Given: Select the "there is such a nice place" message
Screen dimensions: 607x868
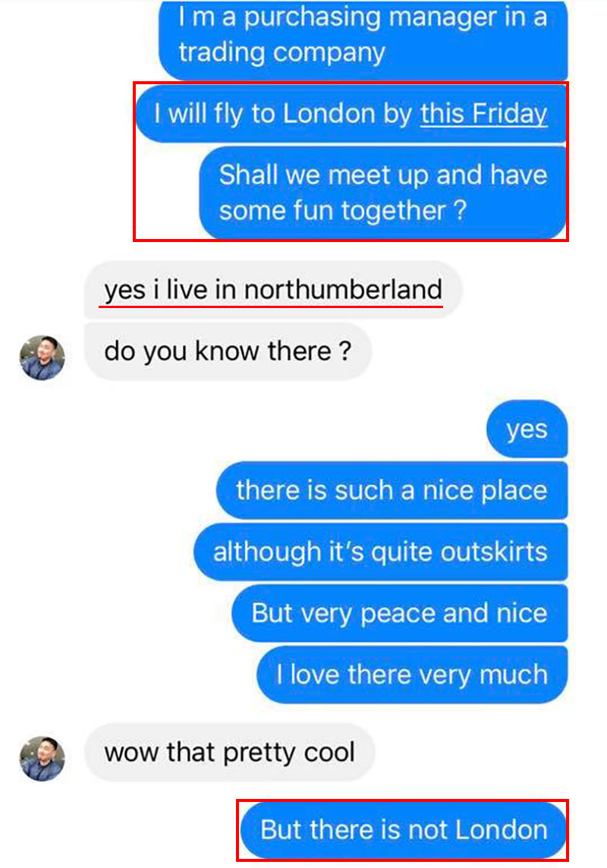Looking at the screenshot, I should pos(392,490).
